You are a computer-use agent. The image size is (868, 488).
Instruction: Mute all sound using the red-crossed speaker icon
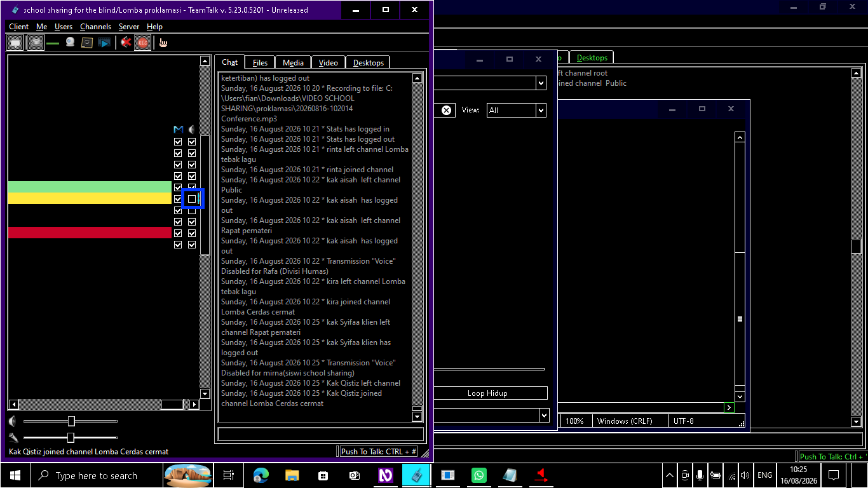[x=126, y=43]
